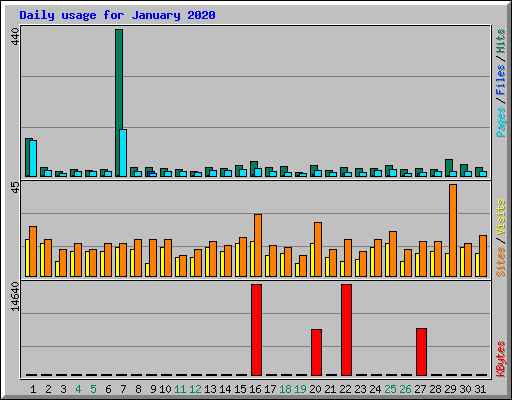Click day label '12' on the x-axis
Viewport: 512px width, 400px height.
[x=195, y=389]
